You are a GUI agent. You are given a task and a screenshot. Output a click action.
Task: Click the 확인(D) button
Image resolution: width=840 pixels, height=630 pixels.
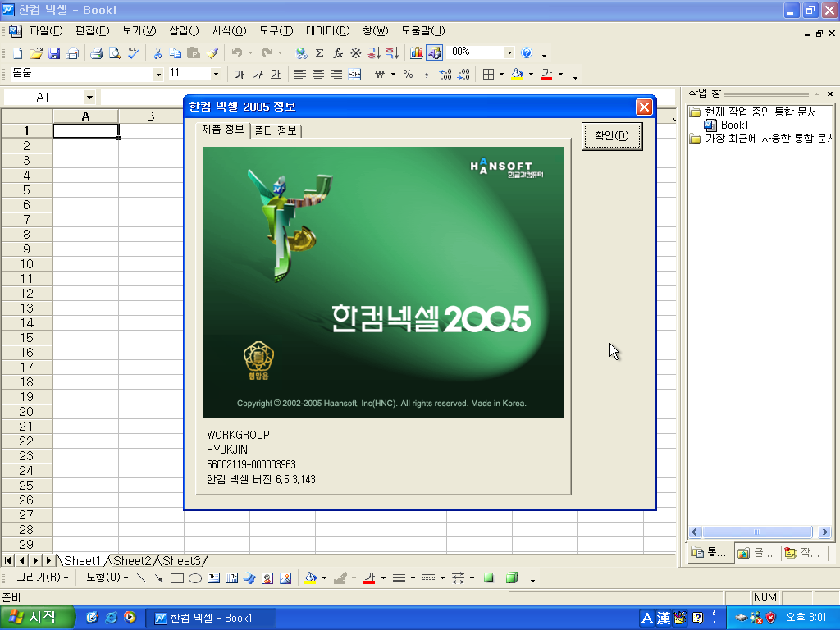click(612, 136)
